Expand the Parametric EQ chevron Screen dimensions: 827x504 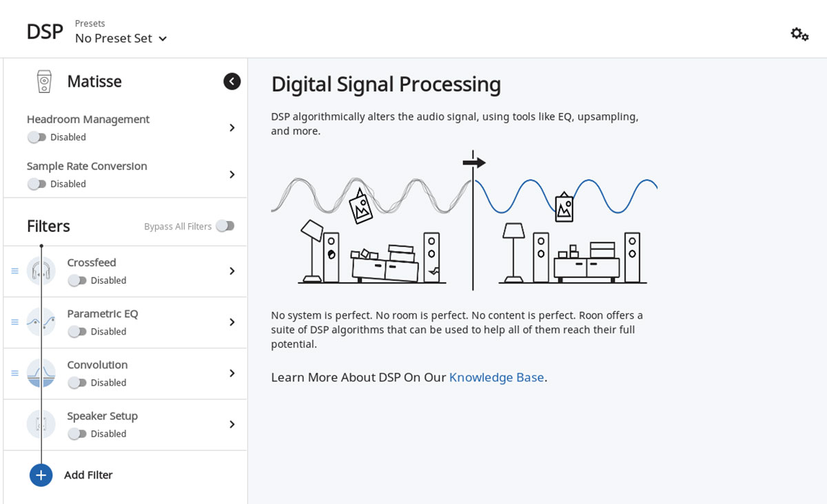pyautogui.click(x=232, y=322)
